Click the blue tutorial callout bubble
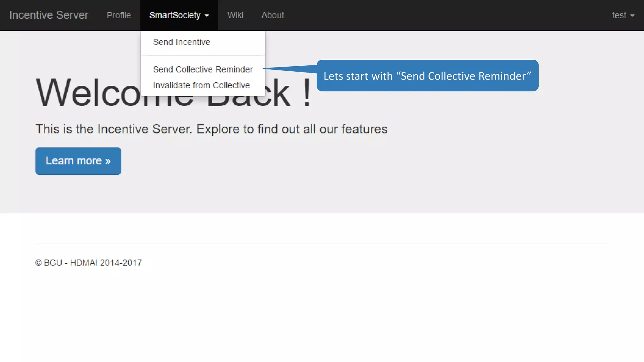The width and height of the screenshot is (644, 362). point(427,76)
